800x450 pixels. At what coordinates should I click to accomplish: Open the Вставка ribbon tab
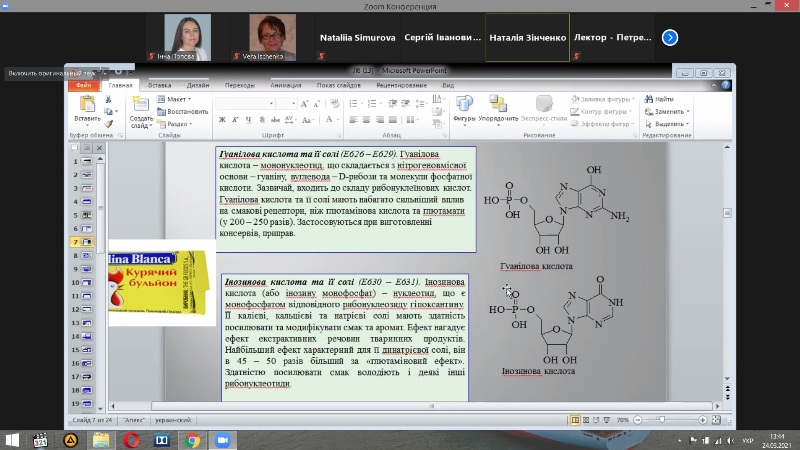point(159,86)
